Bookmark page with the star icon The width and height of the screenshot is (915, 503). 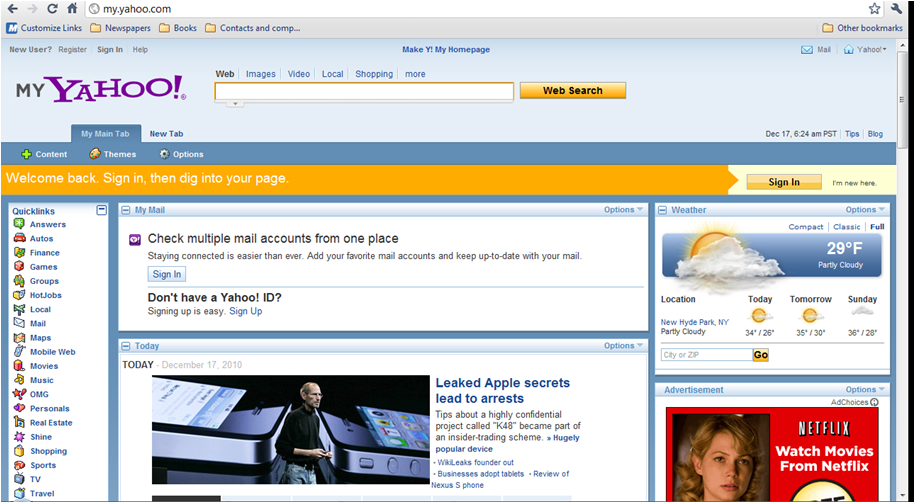[x=874, y=9]
